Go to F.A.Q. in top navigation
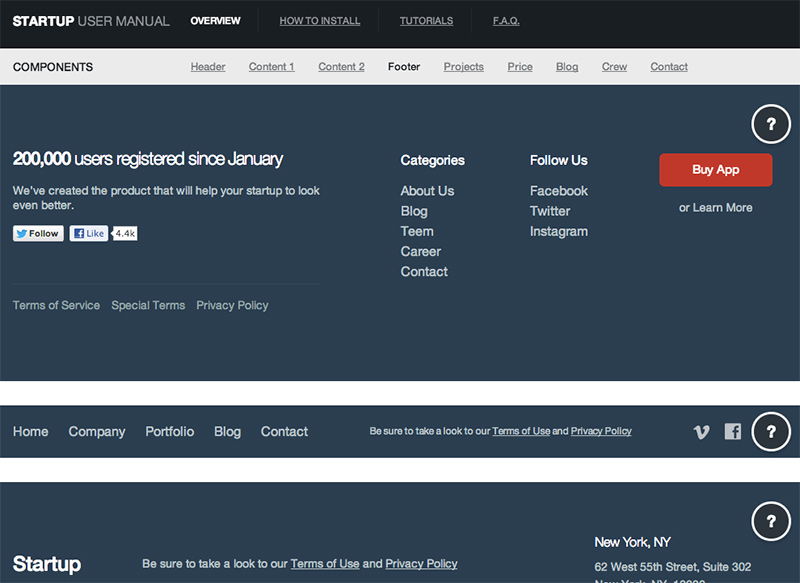 [506, 21]
